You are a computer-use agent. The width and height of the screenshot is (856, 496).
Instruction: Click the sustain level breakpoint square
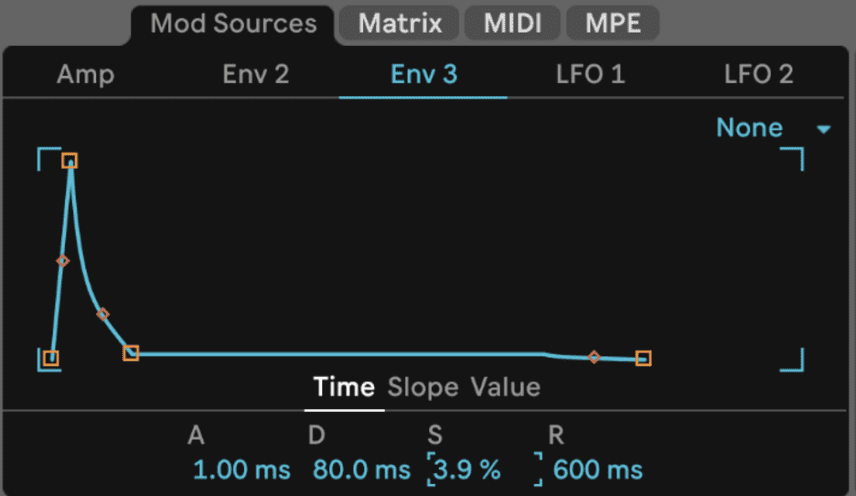pyautogui.click(x=131, y=353)
